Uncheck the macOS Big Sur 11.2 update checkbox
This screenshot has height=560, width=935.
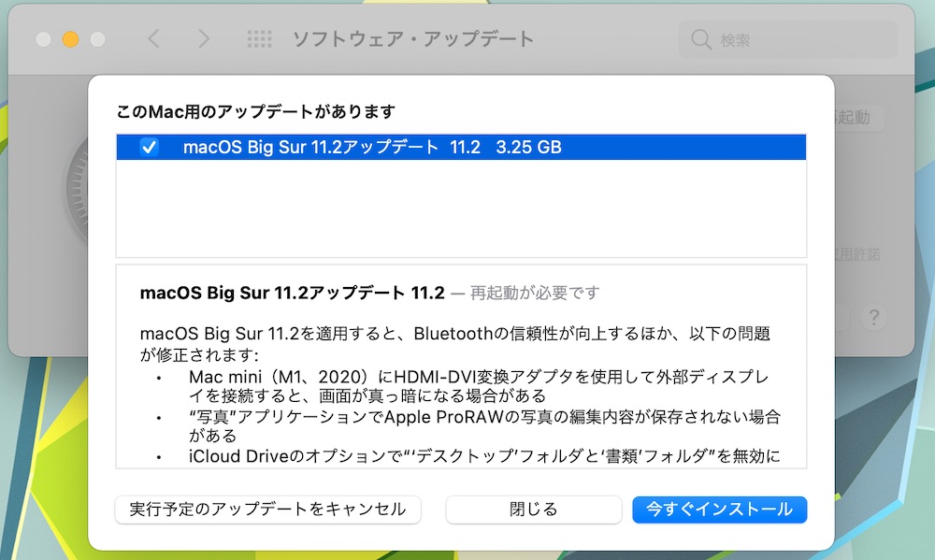[149, 147]
